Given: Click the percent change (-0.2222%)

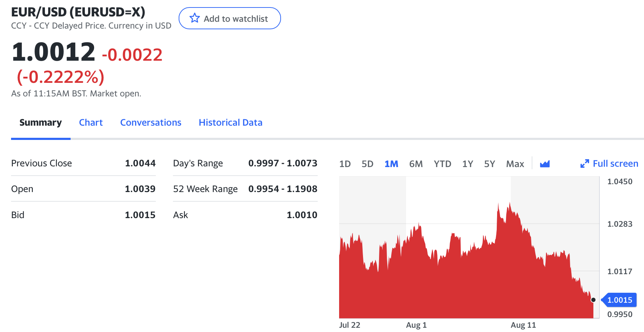Looking at the screenshot, I should tap(61, 77).
